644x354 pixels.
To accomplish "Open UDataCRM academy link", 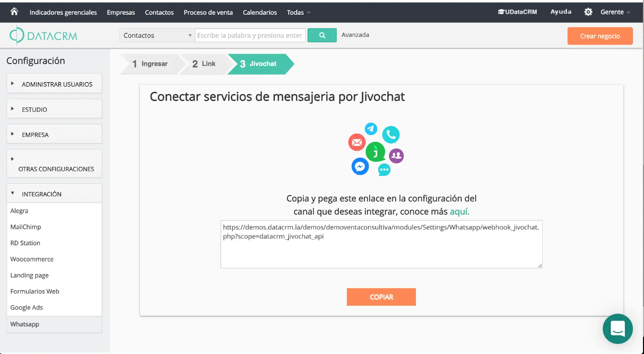I will pyautogui.click(x=517, y=12).
